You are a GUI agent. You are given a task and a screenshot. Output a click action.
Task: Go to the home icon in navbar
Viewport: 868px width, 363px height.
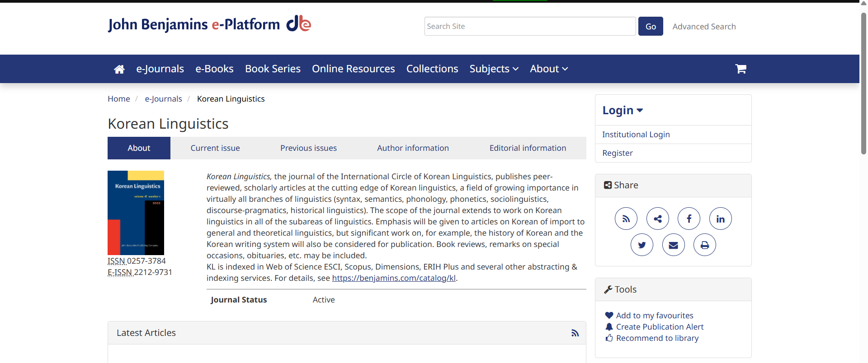[x=119, y=69]
